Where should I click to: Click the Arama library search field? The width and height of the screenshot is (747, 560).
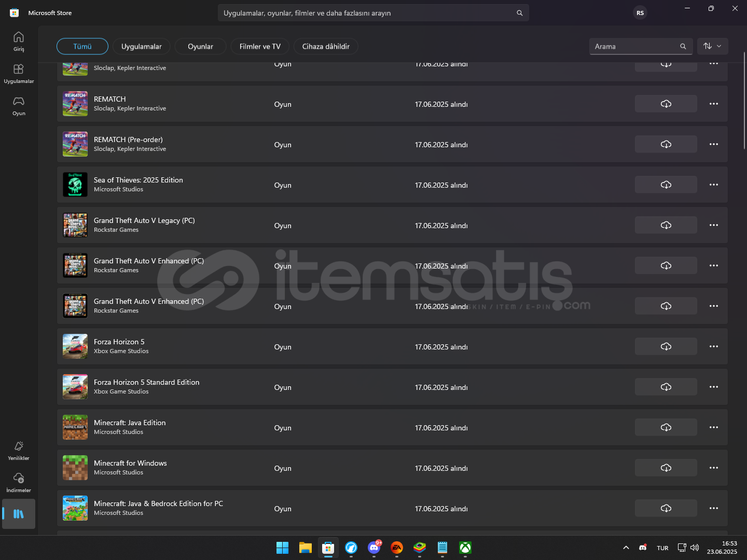[641, 46]
